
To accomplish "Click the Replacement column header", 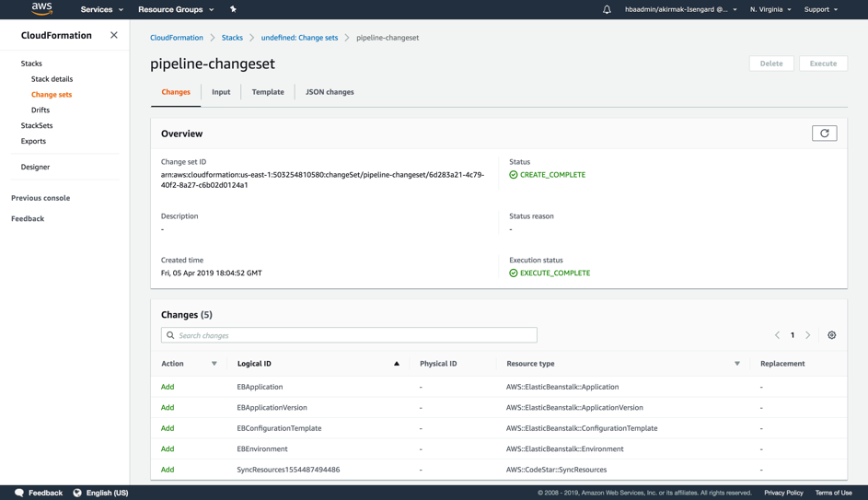I will click(782, 364).
